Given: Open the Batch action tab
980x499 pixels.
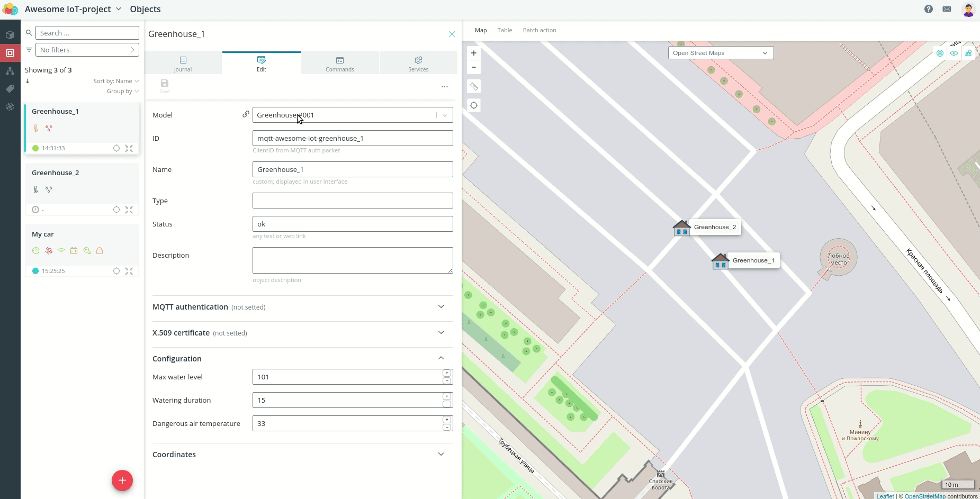Looking at the screenshot, I should click(540, 30).
